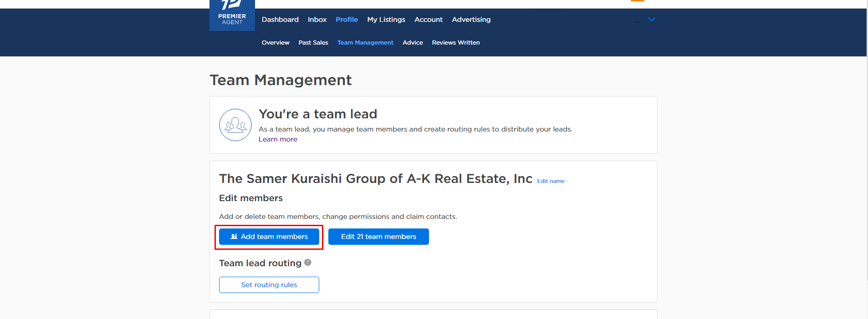Click Edit name next to team title
Screen dimensions: 868x319
tap(551, 181)
